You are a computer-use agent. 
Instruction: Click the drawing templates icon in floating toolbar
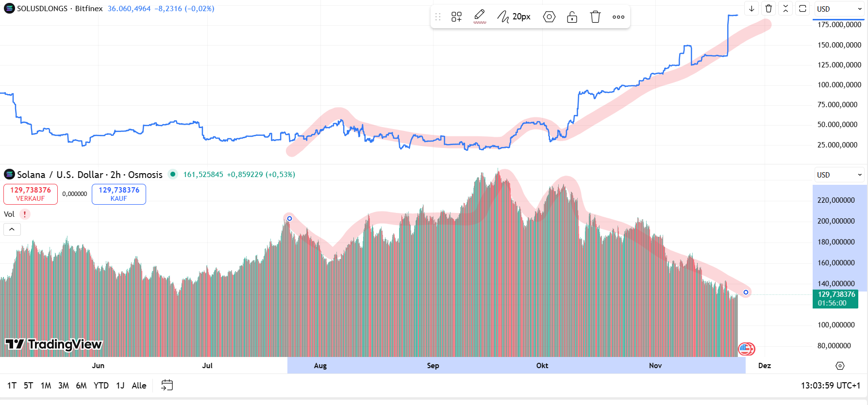(x=456, y=17)
